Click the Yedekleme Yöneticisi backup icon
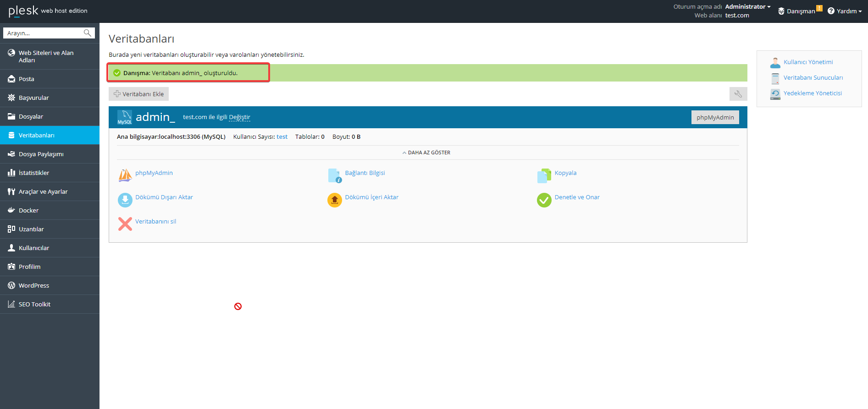Screen dimensions: 868x409 coord(775,94)
